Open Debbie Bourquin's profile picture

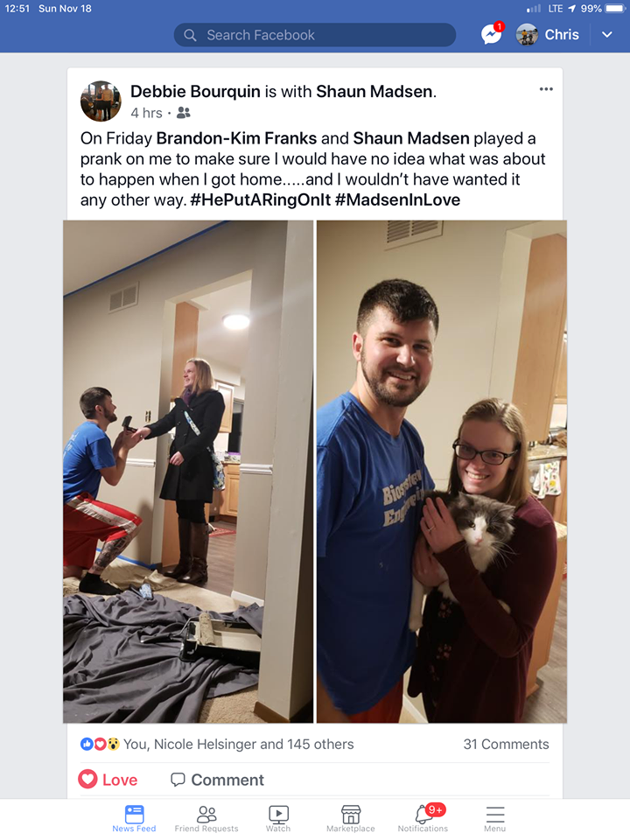[101, 101]
